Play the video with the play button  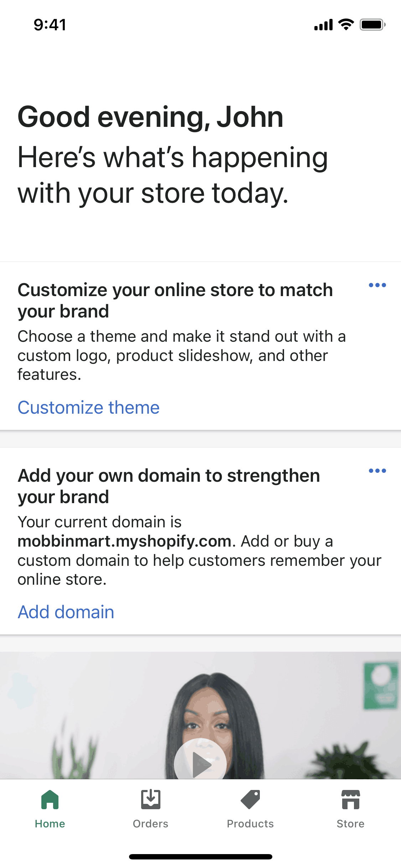coord(200,764)
